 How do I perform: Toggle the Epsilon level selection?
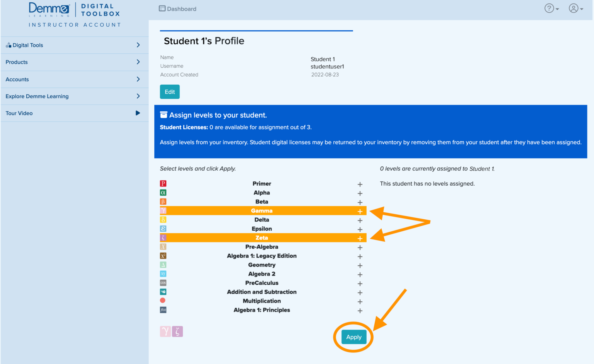[262, 229]
